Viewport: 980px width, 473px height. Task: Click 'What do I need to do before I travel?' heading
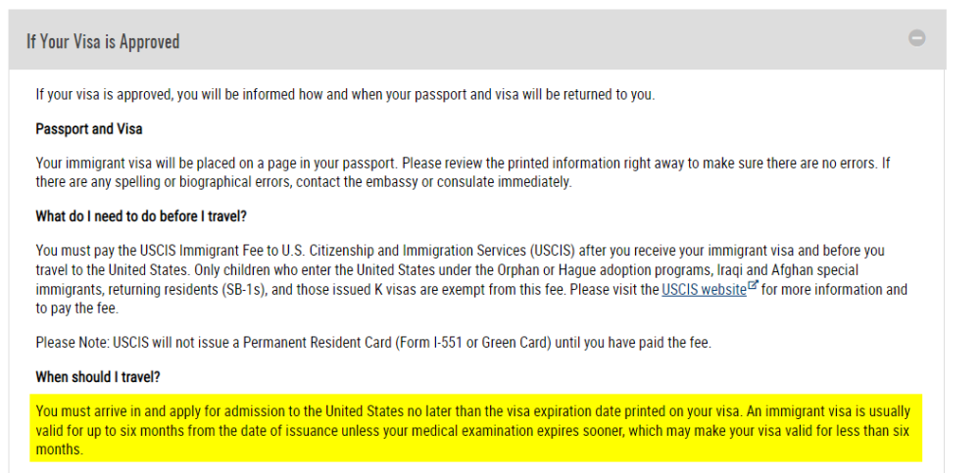[142, 216]
